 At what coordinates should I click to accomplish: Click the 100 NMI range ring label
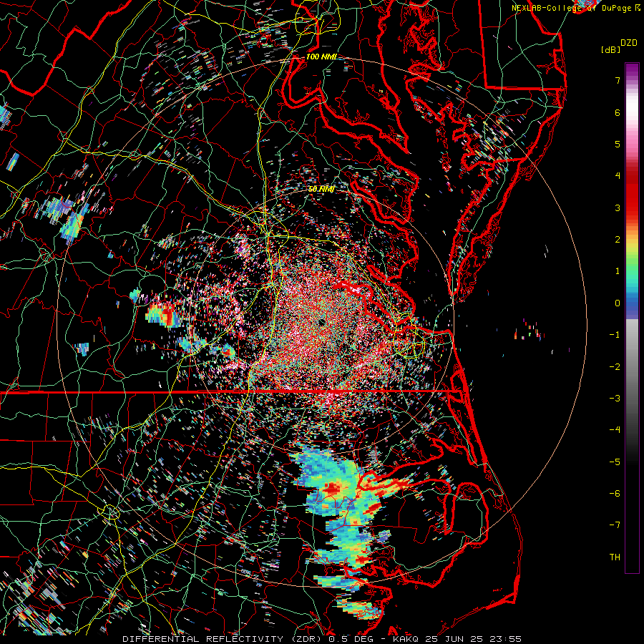pyautogui.click(x=321, y=57)
